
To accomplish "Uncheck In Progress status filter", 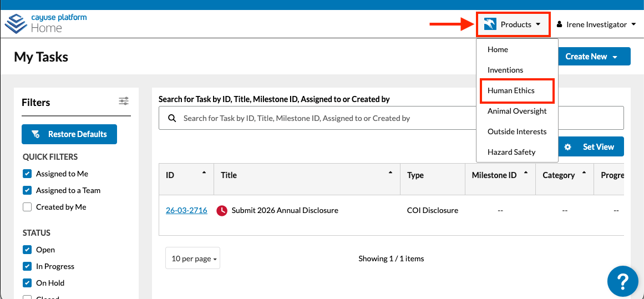I will point(27,266).
